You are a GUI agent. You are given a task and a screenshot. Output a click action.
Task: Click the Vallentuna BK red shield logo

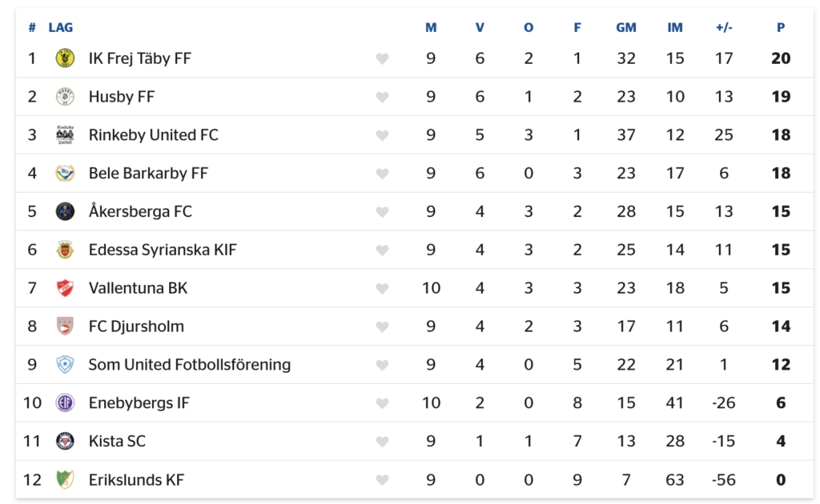65,288
